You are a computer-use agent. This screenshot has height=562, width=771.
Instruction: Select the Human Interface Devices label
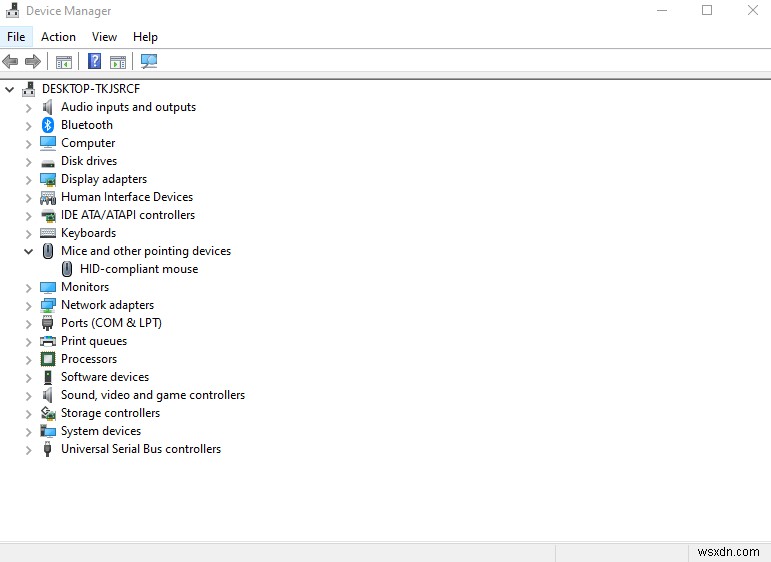pos(127,197)
